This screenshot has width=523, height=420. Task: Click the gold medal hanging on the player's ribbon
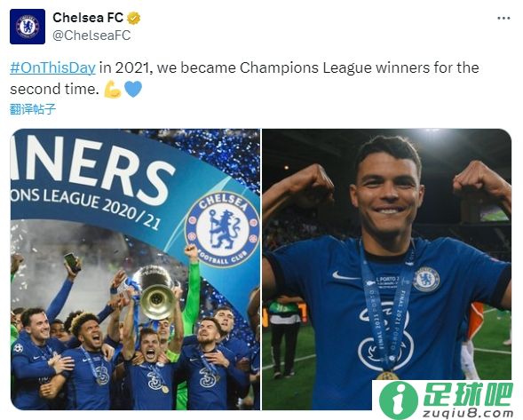pos(387,376)
